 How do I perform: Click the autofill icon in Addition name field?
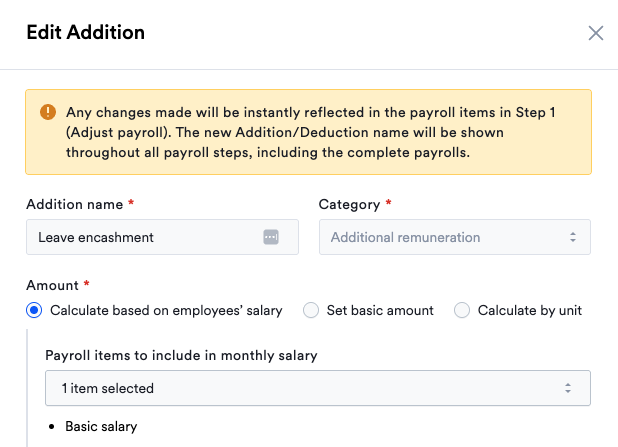(x=270, y=237)
